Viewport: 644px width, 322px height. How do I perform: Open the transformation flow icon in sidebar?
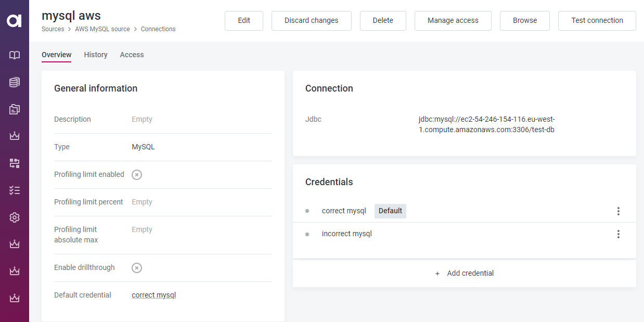15,163
